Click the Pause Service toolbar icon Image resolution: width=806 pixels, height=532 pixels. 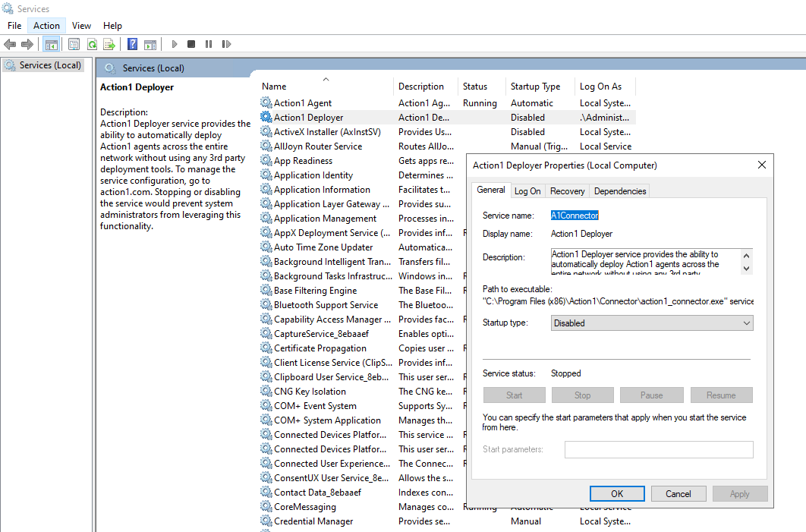click(209, 43)
